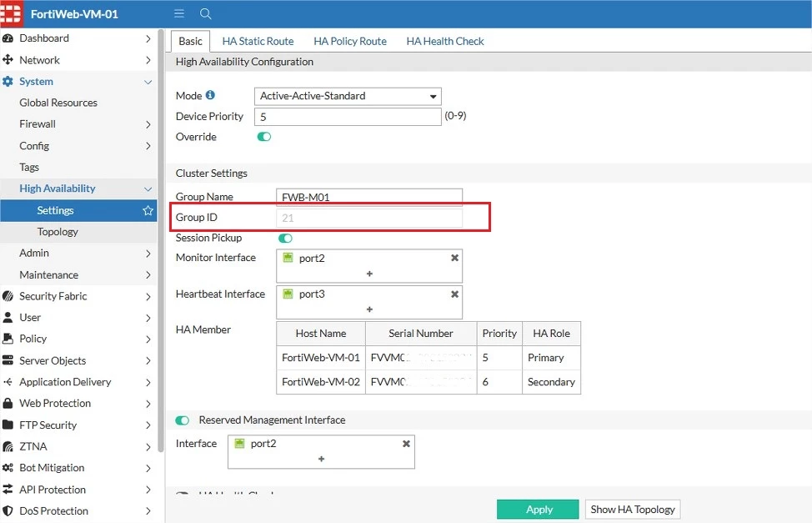812x523 pixels.
Task: Toggle the Session Pickup switch
Action: 285,238
